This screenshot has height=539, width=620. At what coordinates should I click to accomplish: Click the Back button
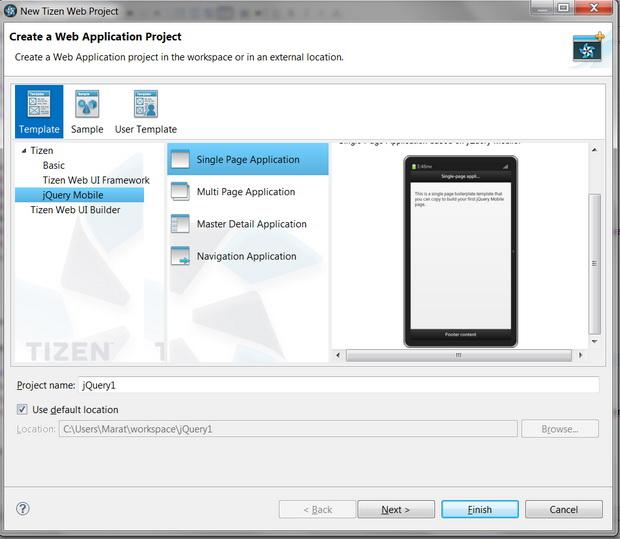tap(317, 509)
